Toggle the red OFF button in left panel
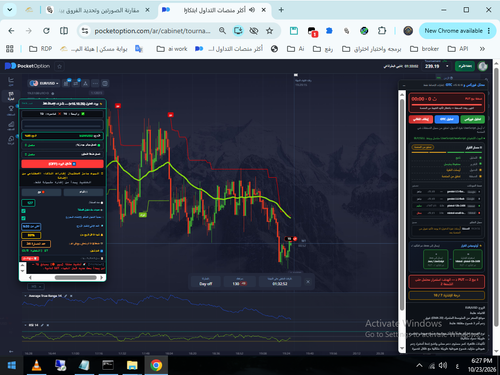This screenshot has height=375, width=500. click(62, 164)
